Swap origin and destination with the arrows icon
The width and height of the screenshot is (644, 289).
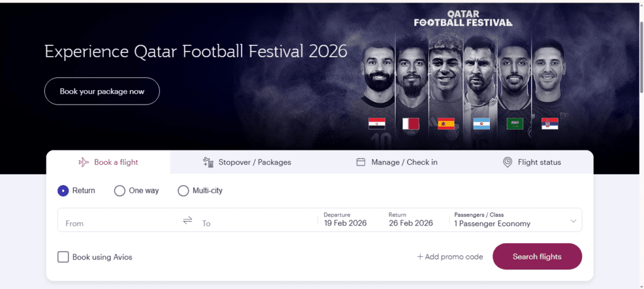[187, 220]
